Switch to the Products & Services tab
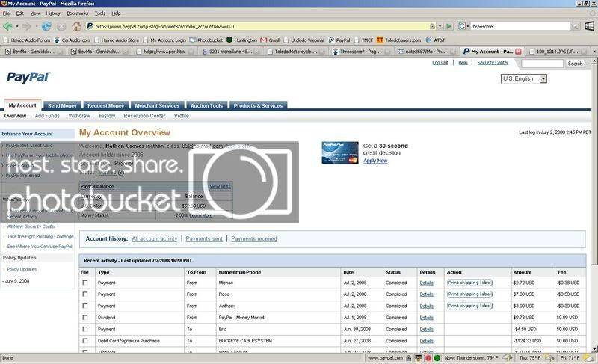The height and width of the screenshot is (364, 598). point(258,105)
